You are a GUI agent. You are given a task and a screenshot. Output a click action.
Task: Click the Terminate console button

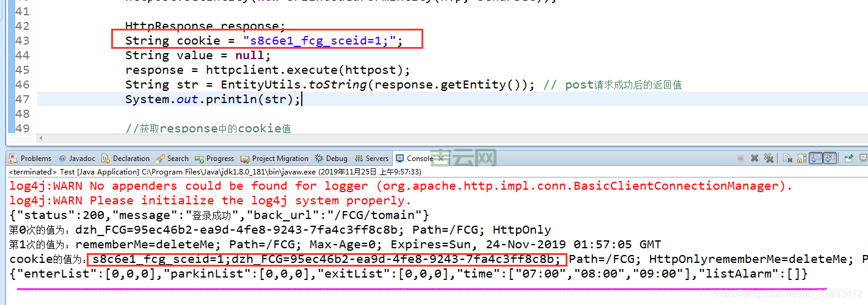tap(740, 159)
